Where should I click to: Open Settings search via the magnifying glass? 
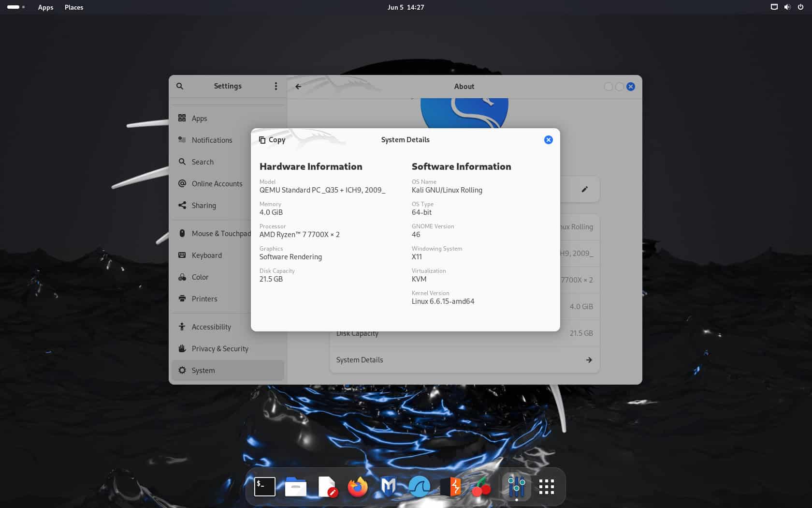coord(180,86)
